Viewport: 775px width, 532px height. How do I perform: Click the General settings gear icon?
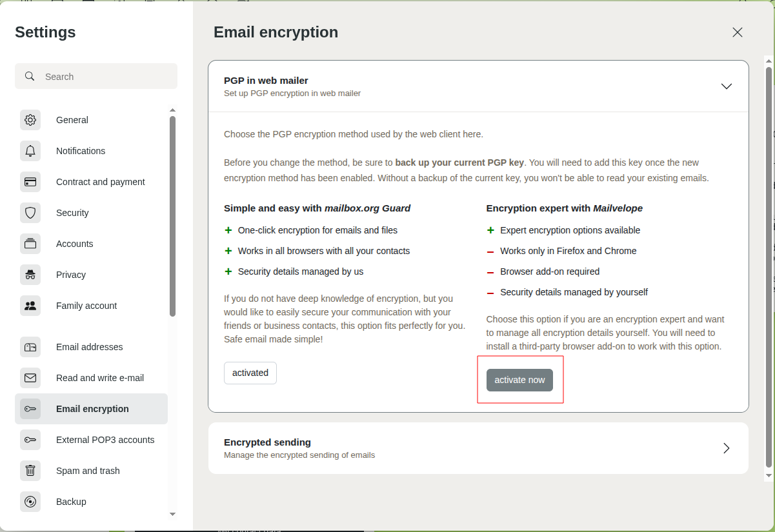(x=30, y=120)
